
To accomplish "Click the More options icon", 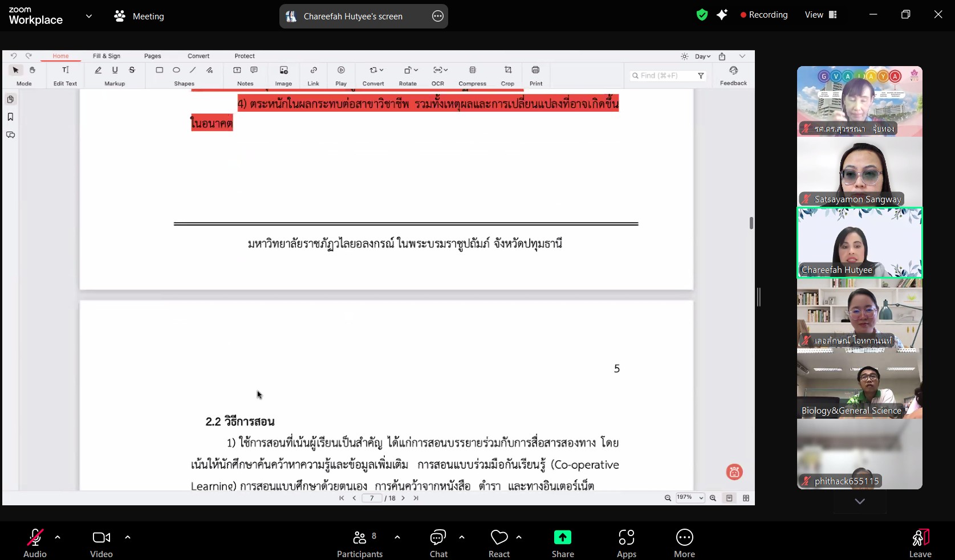I will (684, 538).
